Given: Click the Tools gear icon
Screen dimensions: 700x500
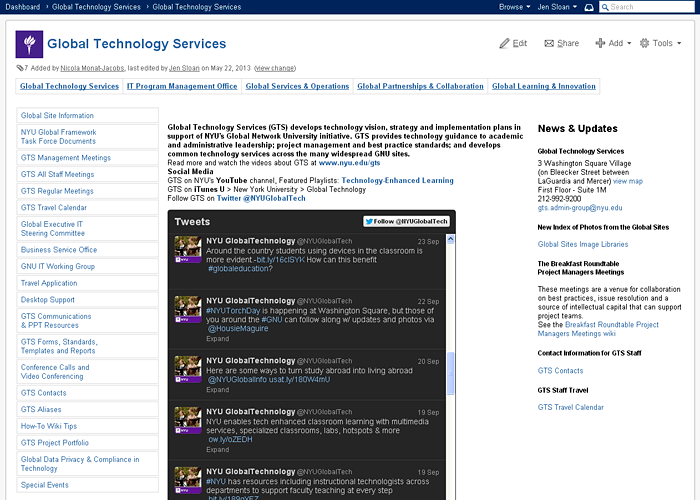Looking at the screenshot, I should (644, 43).
